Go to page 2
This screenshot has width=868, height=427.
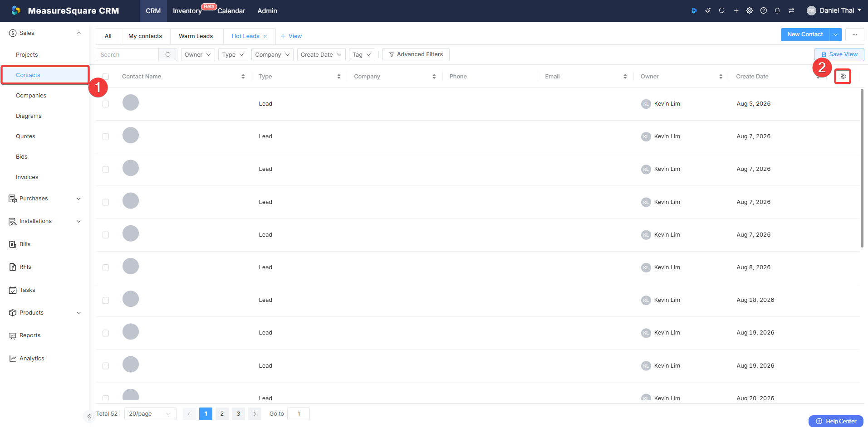pyautogui.click(x=222, y=414)
